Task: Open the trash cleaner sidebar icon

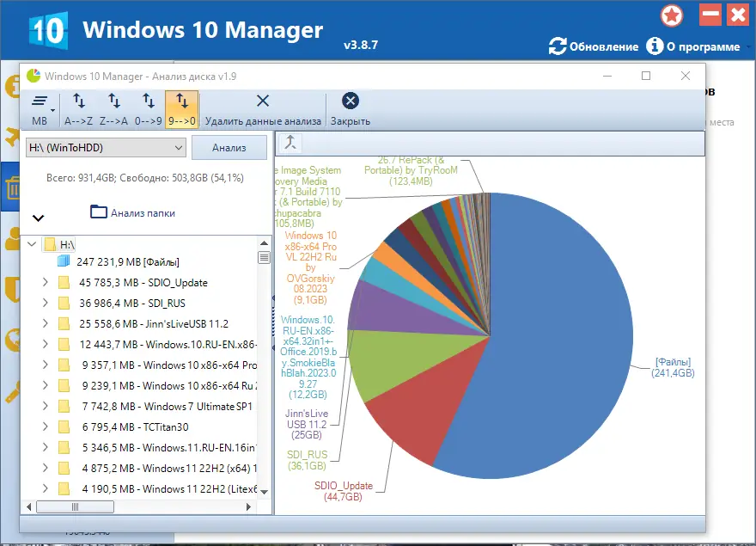Action: click(12, 187)
